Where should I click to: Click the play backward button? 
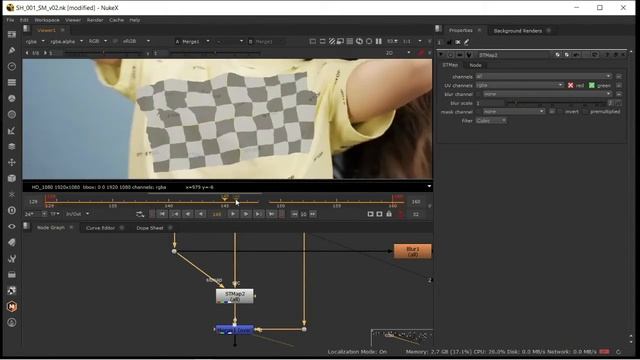click(200, 214)
